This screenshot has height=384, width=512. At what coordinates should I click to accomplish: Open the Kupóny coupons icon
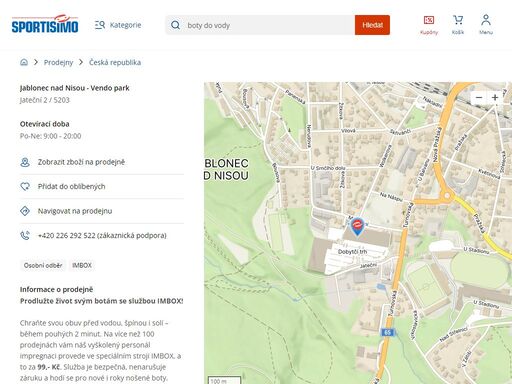(429, 25)
